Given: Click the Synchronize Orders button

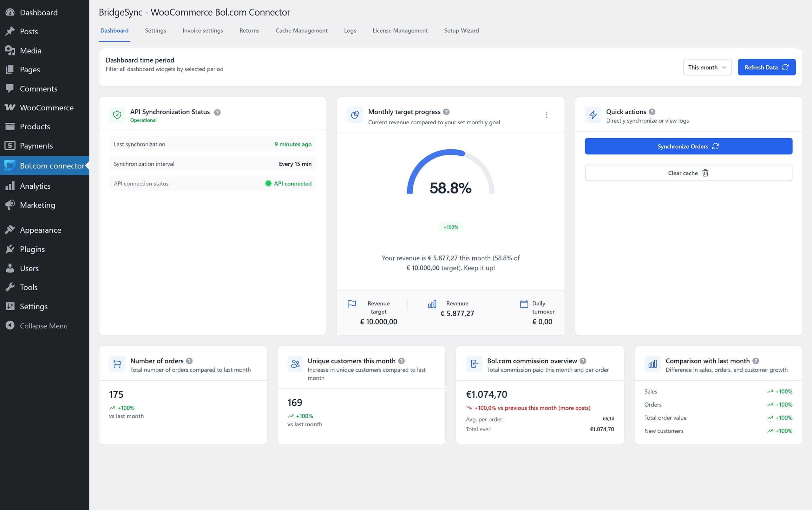Looking at the screenshot, I should 688,146.
